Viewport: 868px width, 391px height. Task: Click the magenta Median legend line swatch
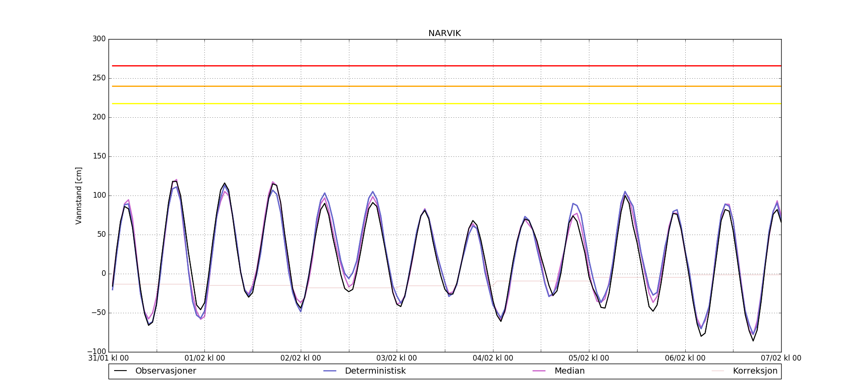[x=539, y=371]
